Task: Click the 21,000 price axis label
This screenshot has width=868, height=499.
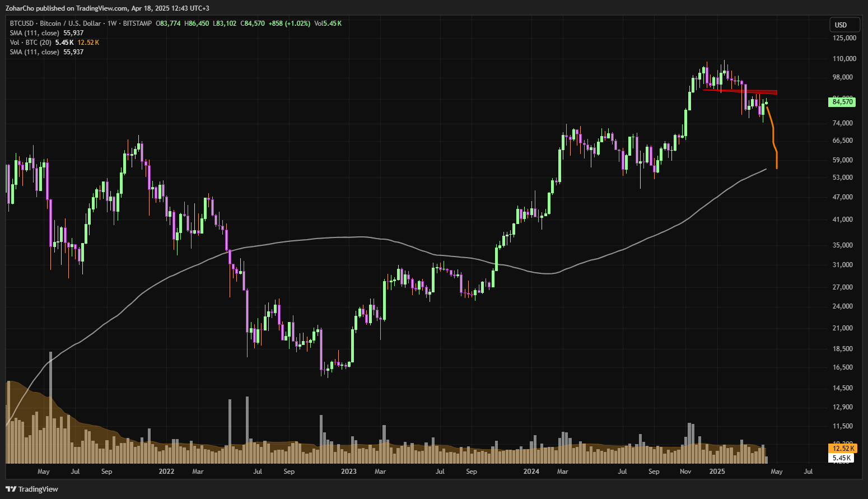Action: (843, 328)
